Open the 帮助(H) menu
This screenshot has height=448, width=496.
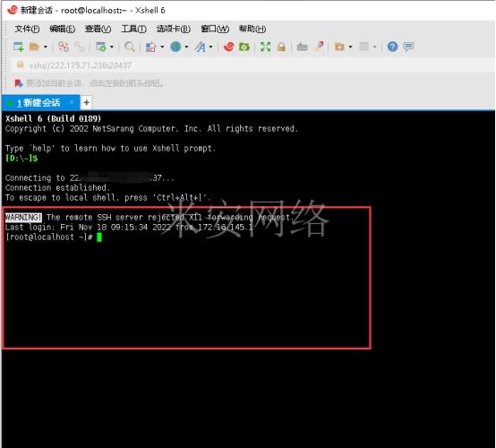252,29
